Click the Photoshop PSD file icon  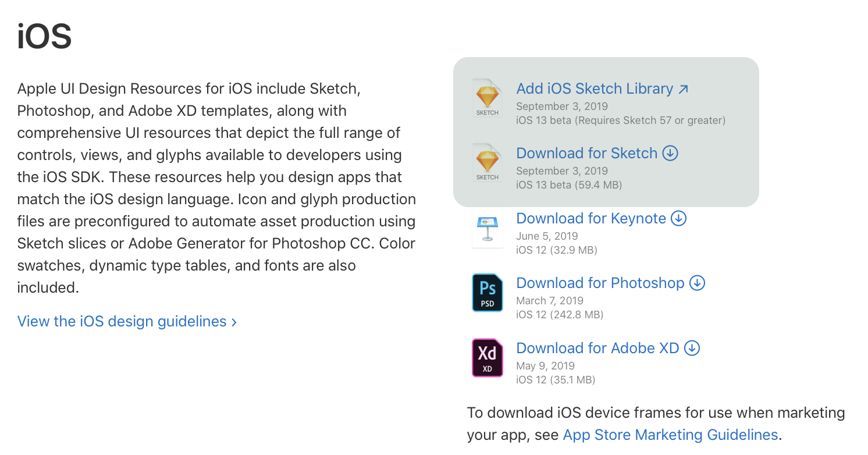(x=488, y=293)
